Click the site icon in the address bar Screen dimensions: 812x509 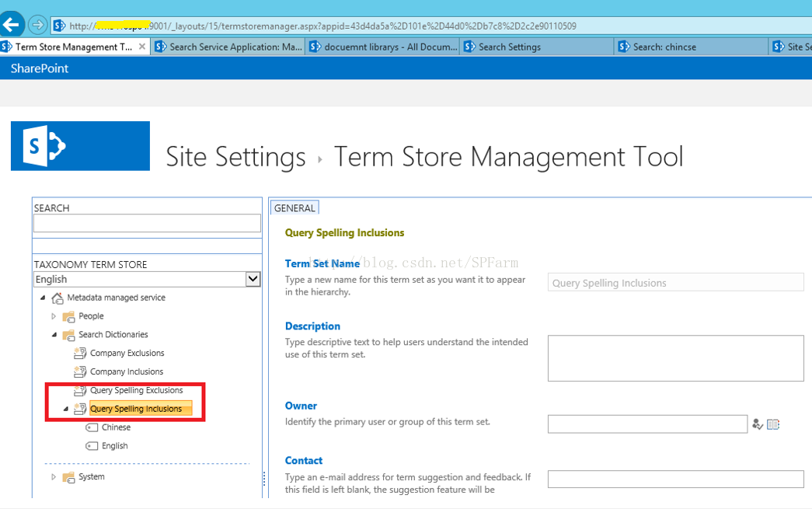pos(60,26)
